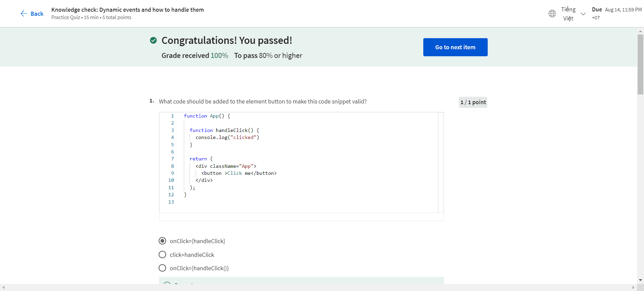Click the globe language icon

point(552,14)
